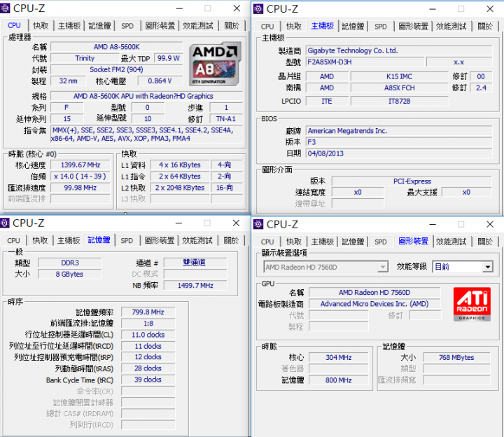Close the CPU tab CPU-Z window
Image resolution: width=504 pixels, height=437 pixels.
click(237, 8)
